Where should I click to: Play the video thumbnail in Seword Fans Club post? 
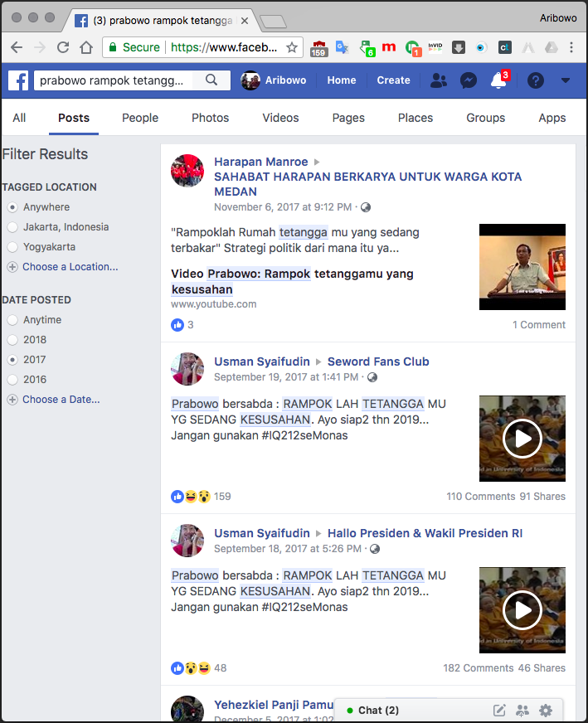522,438
